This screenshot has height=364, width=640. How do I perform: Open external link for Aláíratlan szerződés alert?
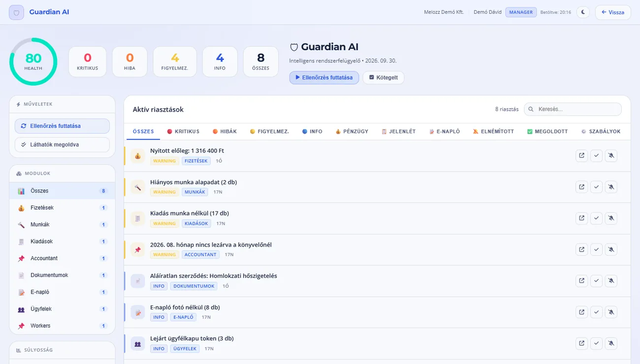click(581, 281)
